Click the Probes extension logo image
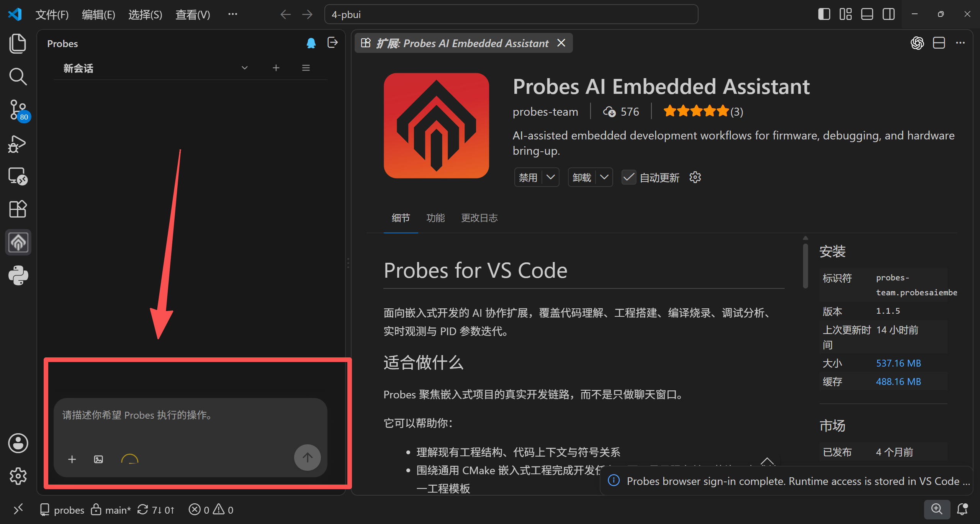The width and height of the screenshot is (980, 524). pyautogui.click(x=436, y=125)
